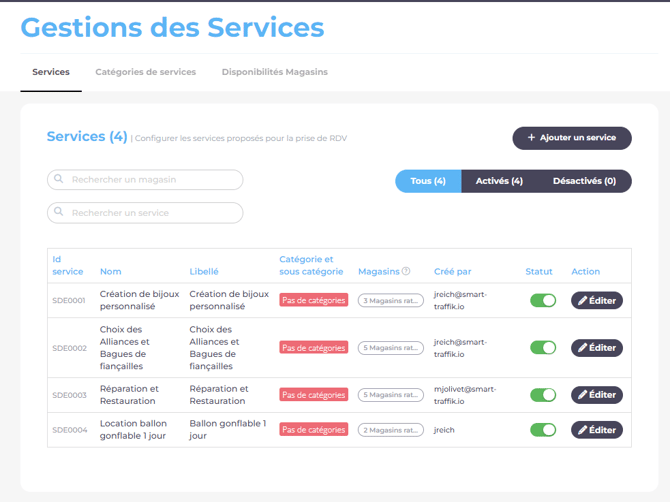Screen dimensions: 670x502
Task: Open Disponibilités Magasins tab
Action: (274, 72)
